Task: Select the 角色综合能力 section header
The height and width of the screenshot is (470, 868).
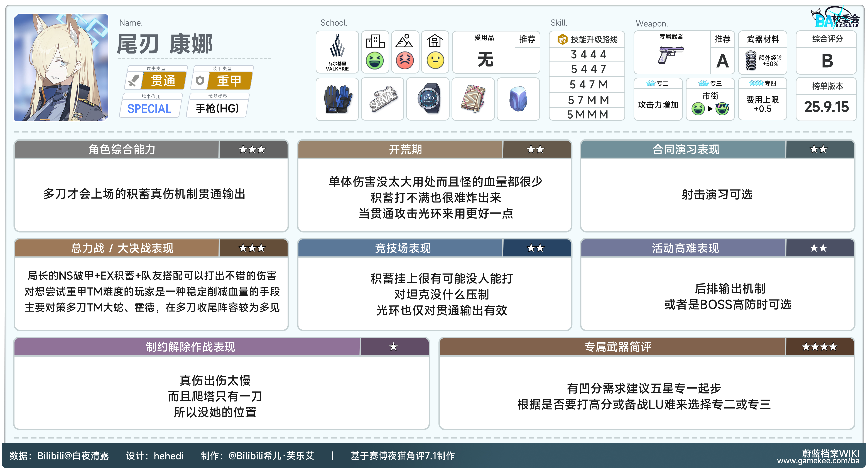Action: click(122, 149)
